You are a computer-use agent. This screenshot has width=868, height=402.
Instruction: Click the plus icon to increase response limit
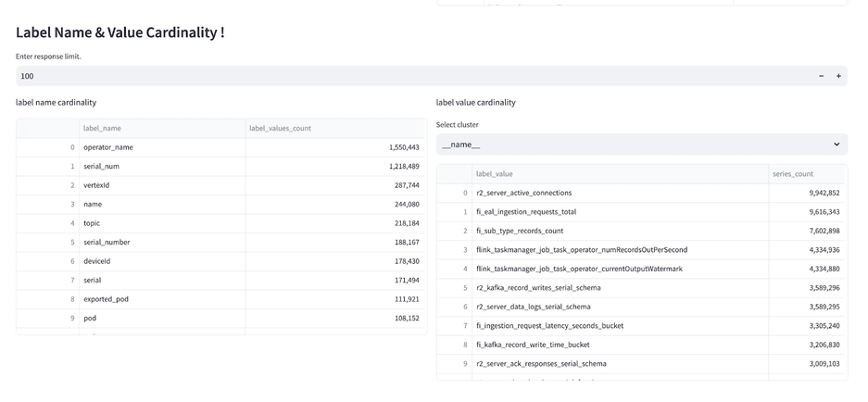coord(838,76)
